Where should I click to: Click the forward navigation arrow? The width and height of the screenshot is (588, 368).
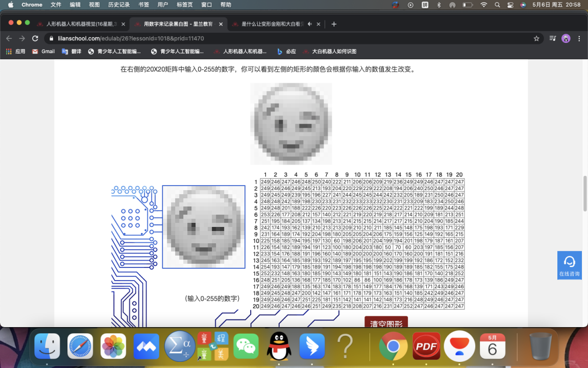[x=22, y=38]
